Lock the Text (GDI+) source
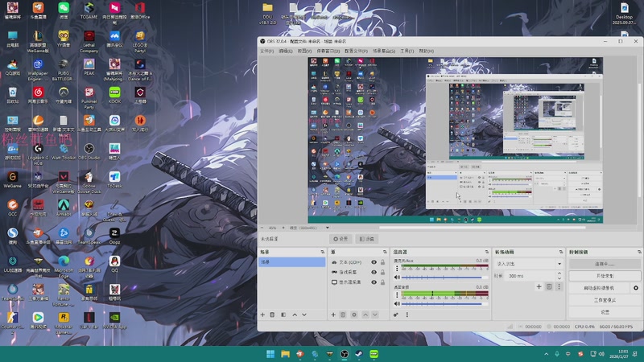 coord(383,262)
